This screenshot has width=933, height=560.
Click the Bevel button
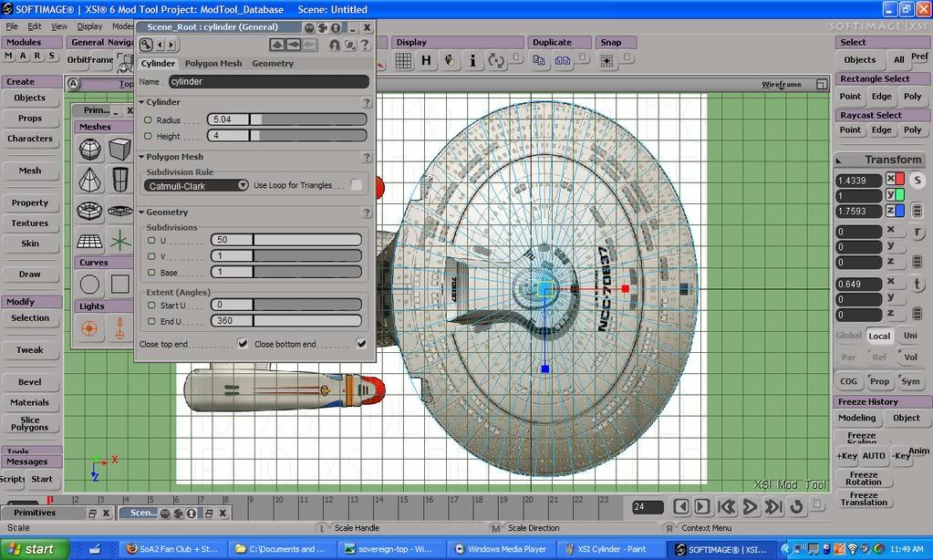[30, 382]
